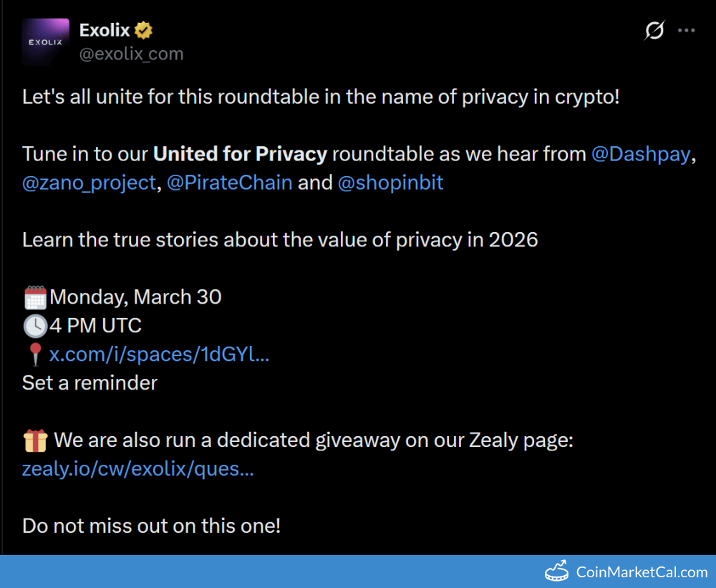The height and width of the screenshot is (588, 716).
Task: Click the calendar emoji before Monday, March 30
Action: tap(34, 297)
